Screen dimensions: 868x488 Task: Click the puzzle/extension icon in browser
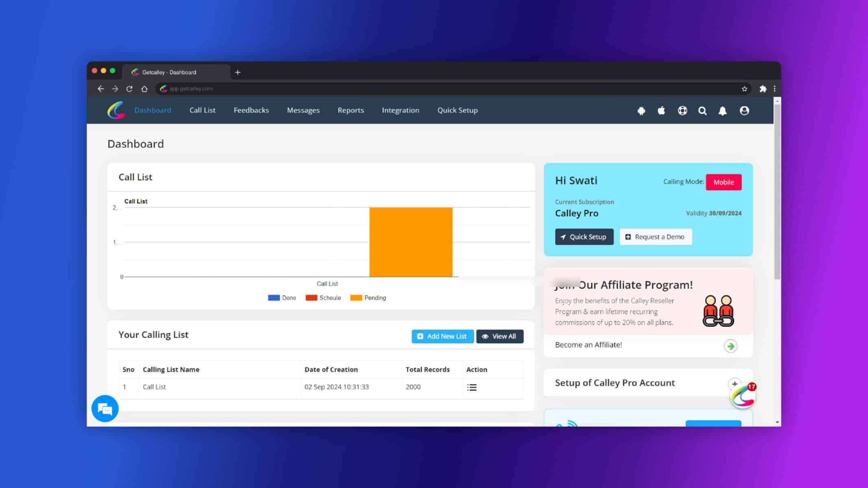[x=763, y=88]
